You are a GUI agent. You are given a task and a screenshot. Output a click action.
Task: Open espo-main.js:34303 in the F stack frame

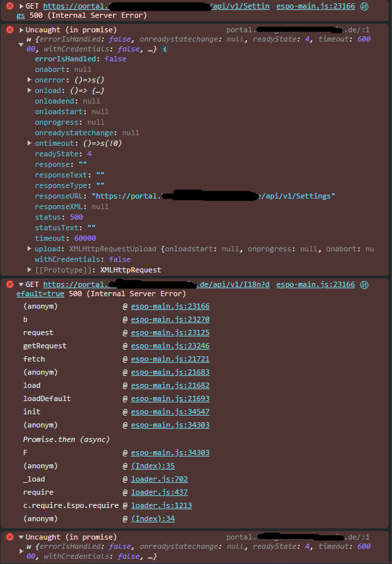coord(170,453)
